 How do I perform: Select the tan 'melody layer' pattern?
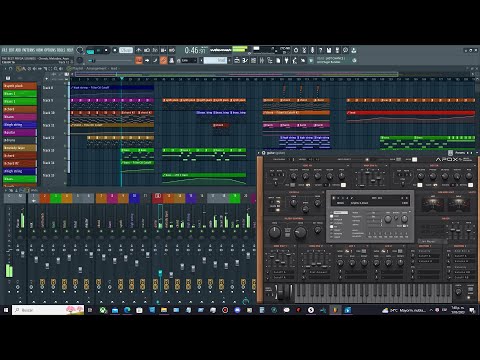coord(20,148)
